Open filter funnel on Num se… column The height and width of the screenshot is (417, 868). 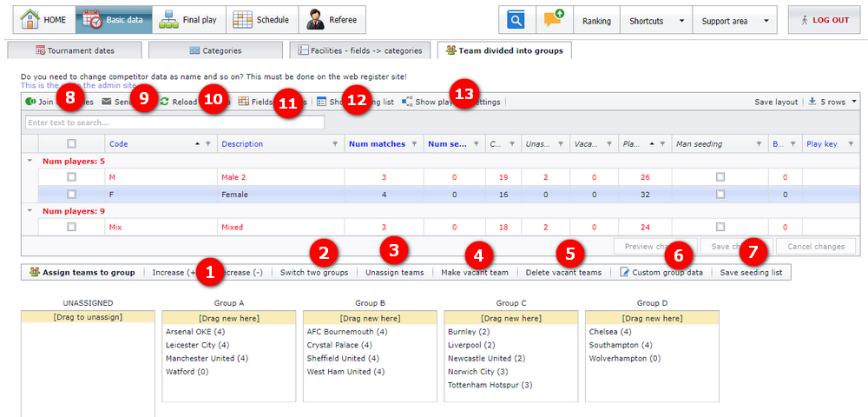pos(475,144)
